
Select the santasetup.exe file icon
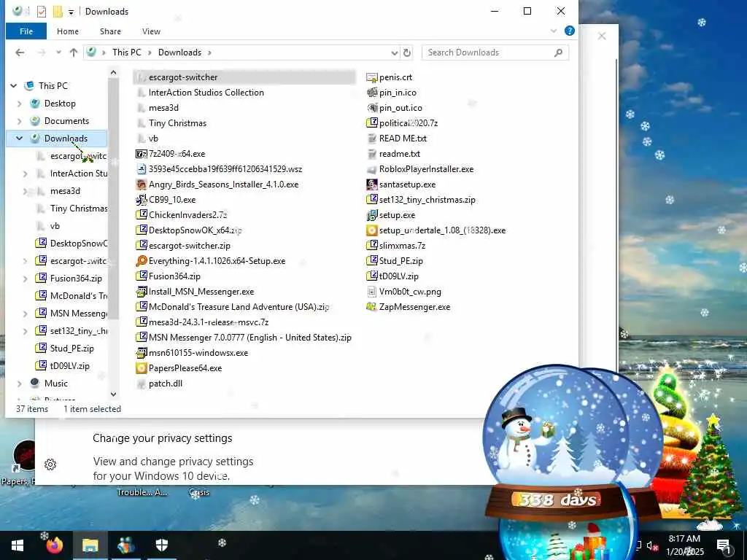(x=372, y=184)
